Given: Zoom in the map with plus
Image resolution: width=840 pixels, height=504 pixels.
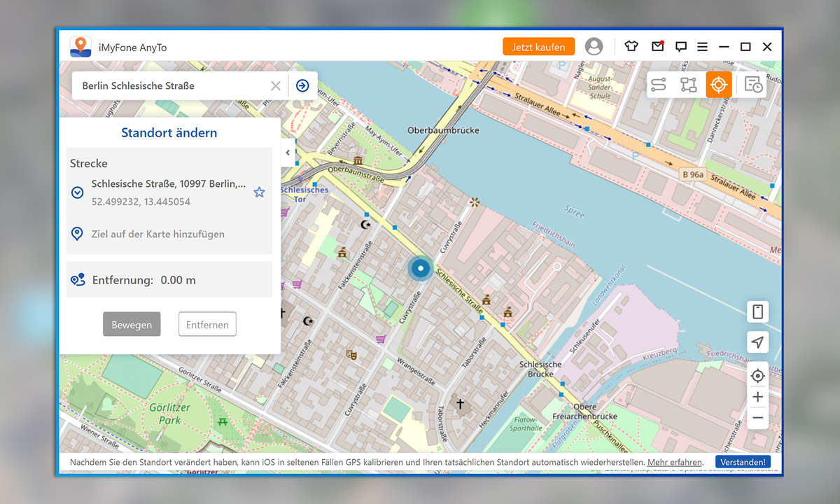Looking at the screenshot, I should 757,397.
